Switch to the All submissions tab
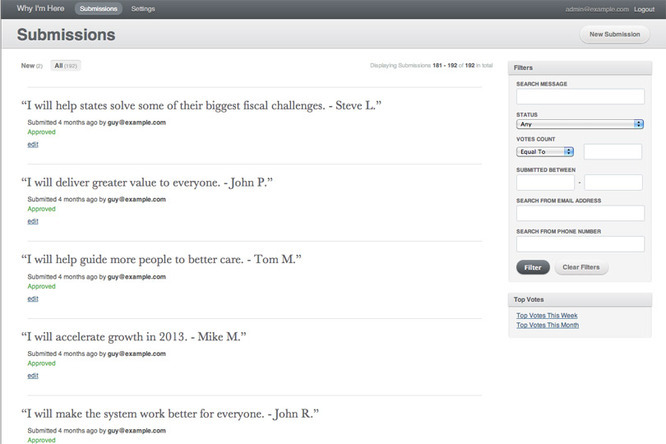The width and height of the screenshot is (666, 444). pos(65,65)
